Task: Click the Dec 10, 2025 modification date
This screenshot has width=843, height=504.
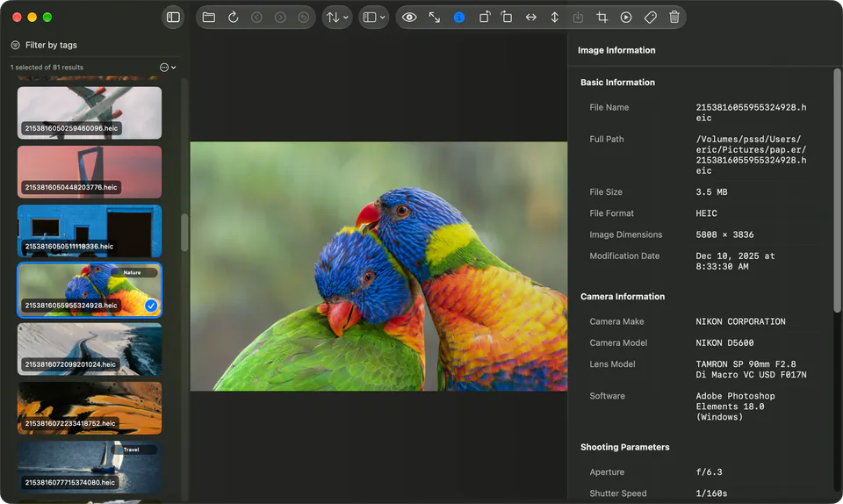Action: (735, 261)
